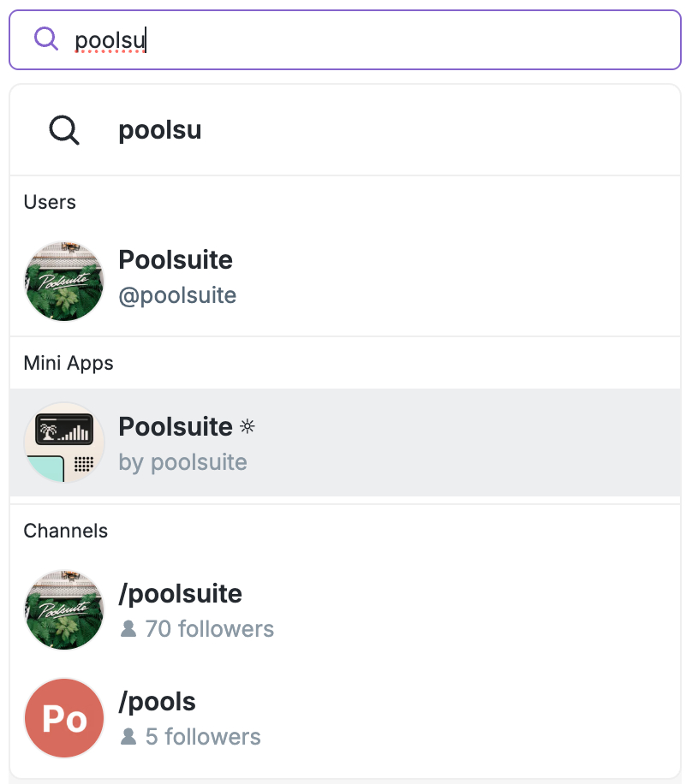Click the person icon beside 5 followers

tap(128, 737)
